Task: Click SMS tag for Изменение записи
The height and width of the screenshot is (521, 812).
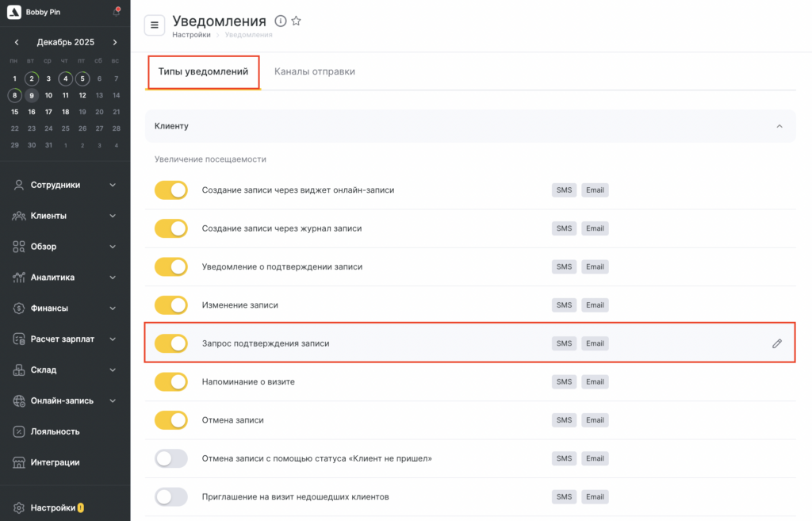Action: (x=564, y=305)
